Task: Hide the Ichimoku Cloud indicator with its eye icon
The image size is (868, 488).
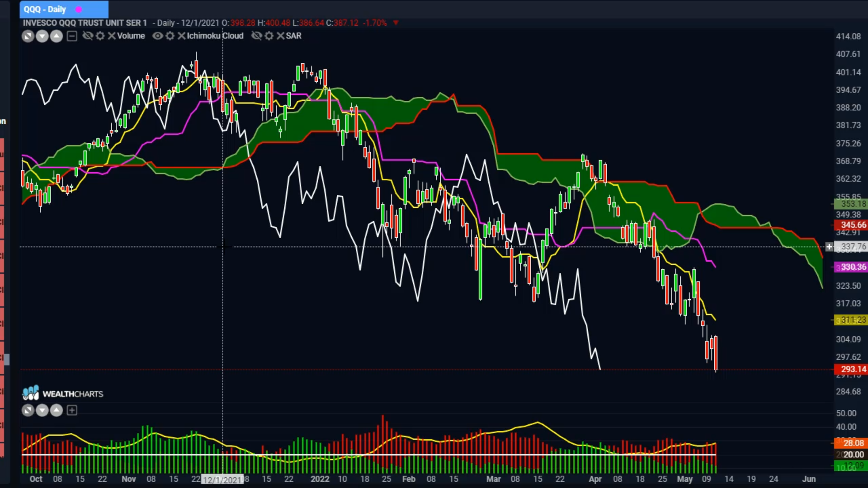Action: coord(157,36)
